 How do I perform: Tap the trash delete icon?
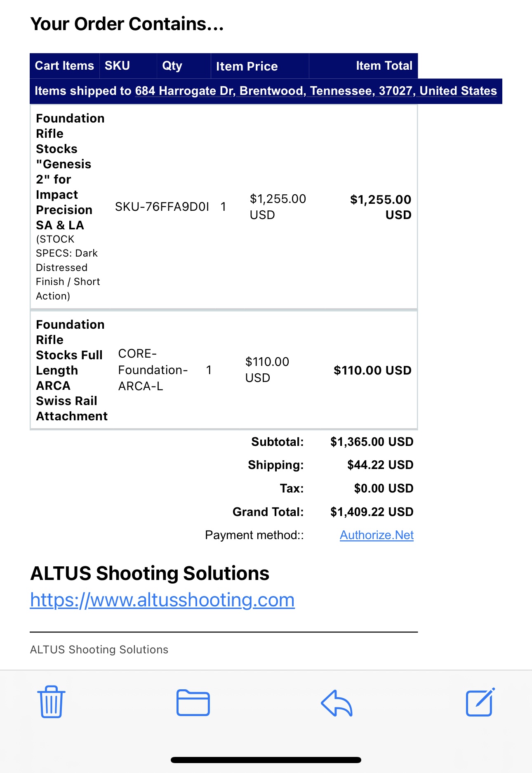click(x=52, y=702)
